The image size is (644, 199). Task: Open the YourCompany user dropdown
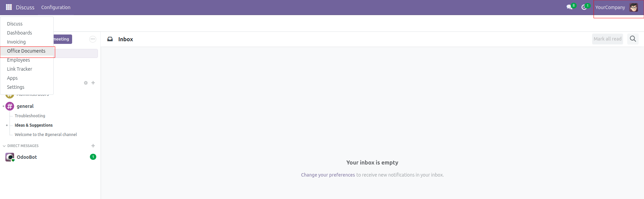pyautogui.click(x=610, y=7)
